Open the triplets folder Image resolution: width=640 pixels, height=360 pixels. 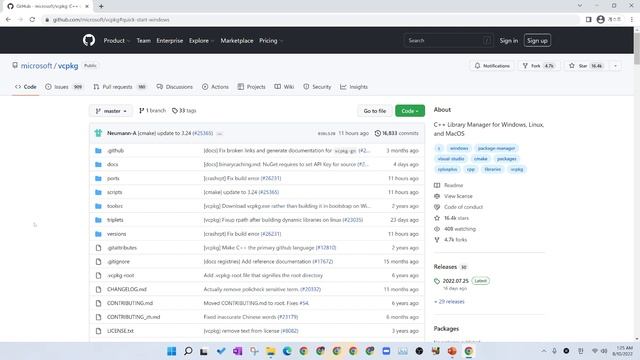pos(115,220)
